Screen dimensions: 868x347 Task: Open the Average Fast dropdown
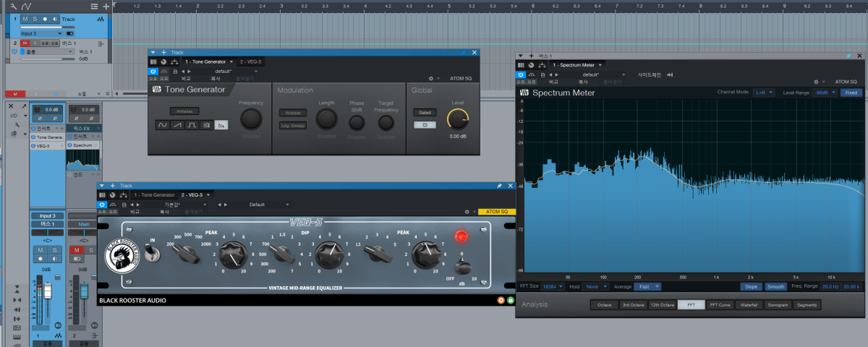(x=647, y=286)
